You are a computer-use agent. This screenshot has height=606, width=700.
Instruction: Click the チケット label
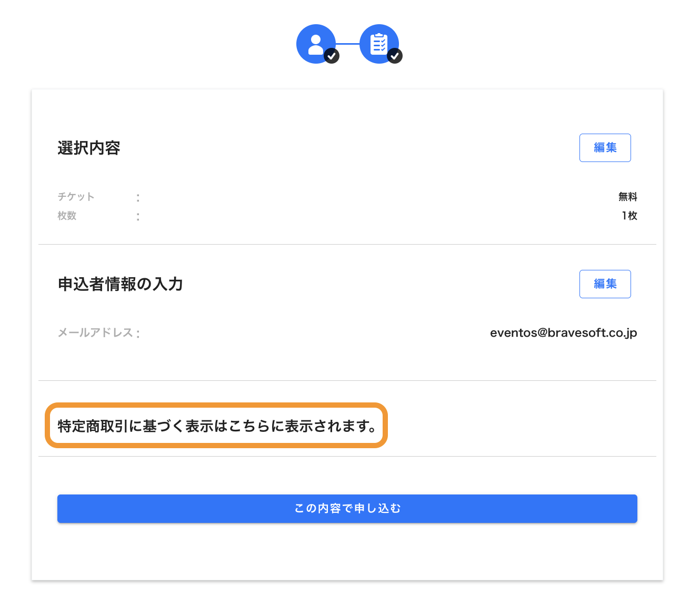(x=76, y=197)
